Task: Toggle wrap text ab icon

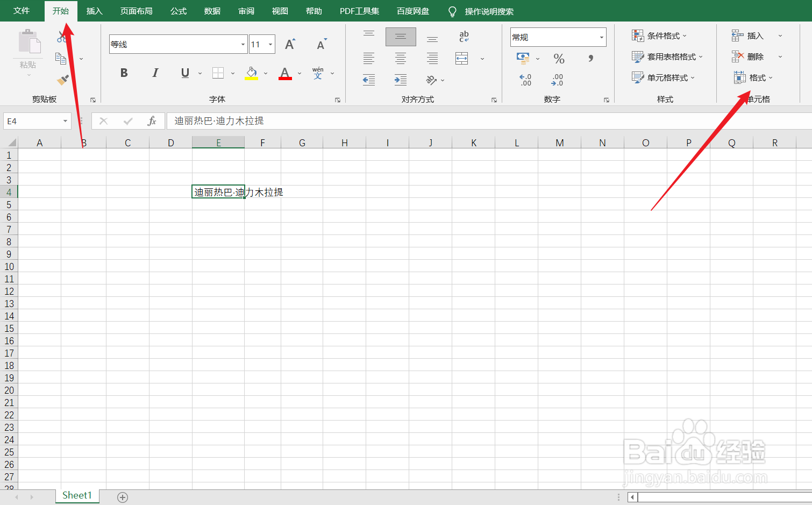Action: (x=464, y=37)
